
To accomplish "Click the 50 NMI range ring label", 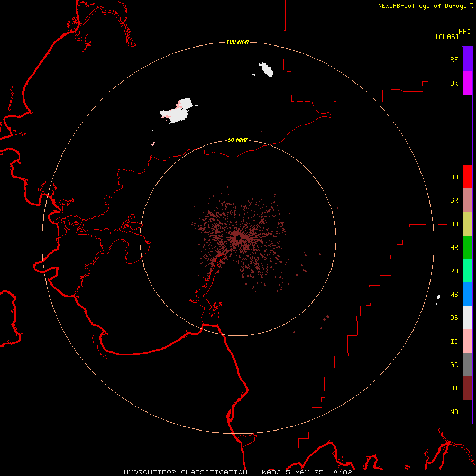I will coord(237,140).
